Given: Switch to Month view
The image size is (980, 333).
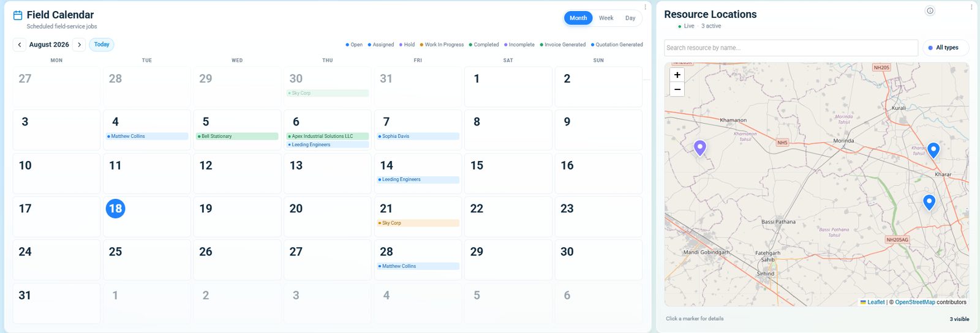Looking at the screenshot, I should click(578, 18).
